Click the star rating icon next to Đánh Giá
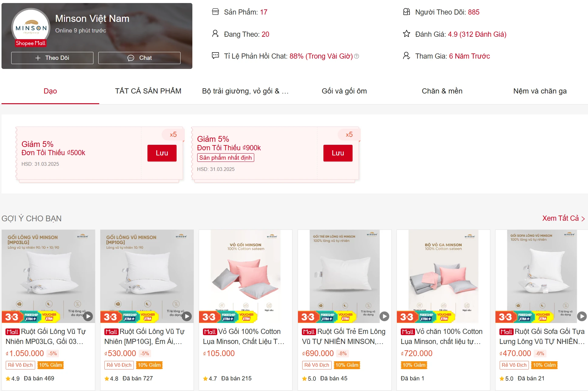The height and width of the screenshot is (391, 588). pyautogui.click(x=407, y=34)
